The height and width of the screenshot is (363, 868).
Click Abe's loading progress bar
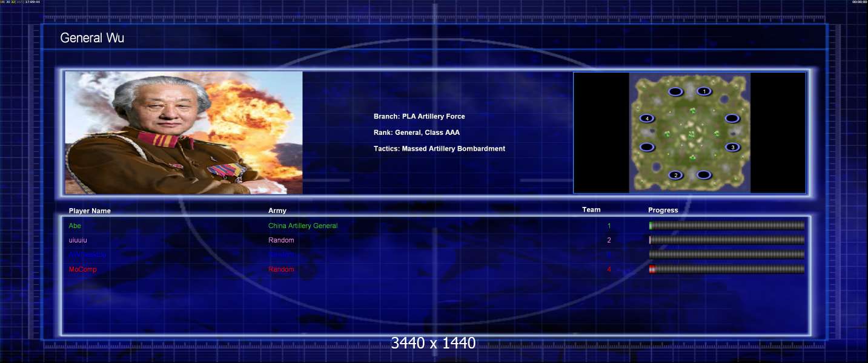[727, 226]
